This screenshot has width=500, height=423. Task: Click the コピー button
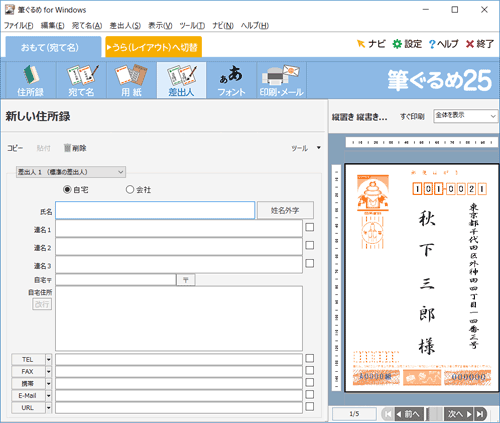[15, 148]
